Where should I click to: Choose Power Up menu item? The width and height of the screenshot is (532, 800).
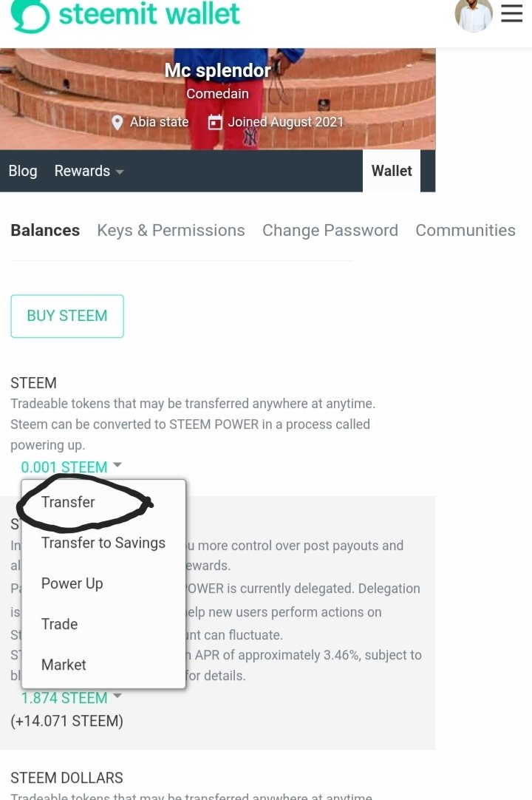coord(72,583)
